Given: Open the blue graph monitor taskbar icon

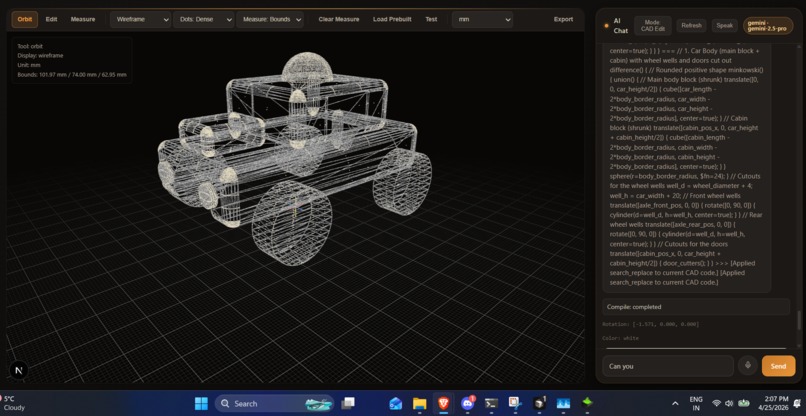Looking at the screenshot, I should tap(563, 404).
